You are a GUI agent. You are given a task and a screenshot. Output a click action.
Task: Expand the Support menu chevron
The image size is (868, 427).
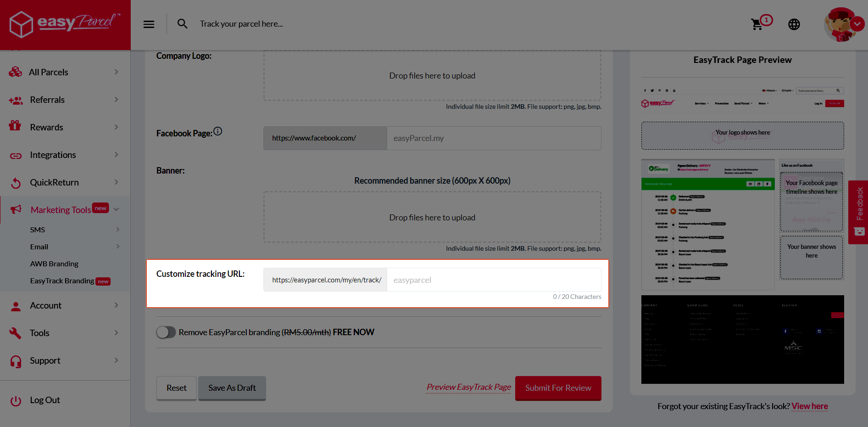coord(116,360)
